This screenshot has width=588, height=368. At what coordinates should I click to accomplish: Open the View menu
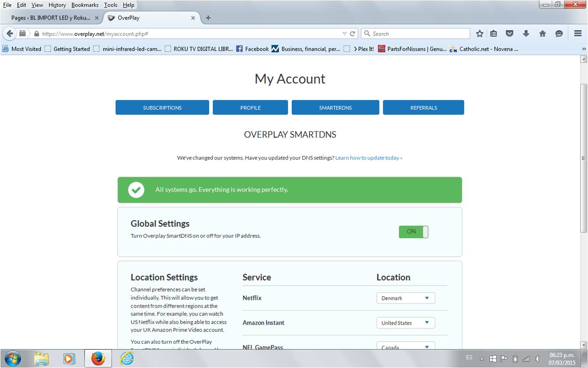[x=37, y=5]
